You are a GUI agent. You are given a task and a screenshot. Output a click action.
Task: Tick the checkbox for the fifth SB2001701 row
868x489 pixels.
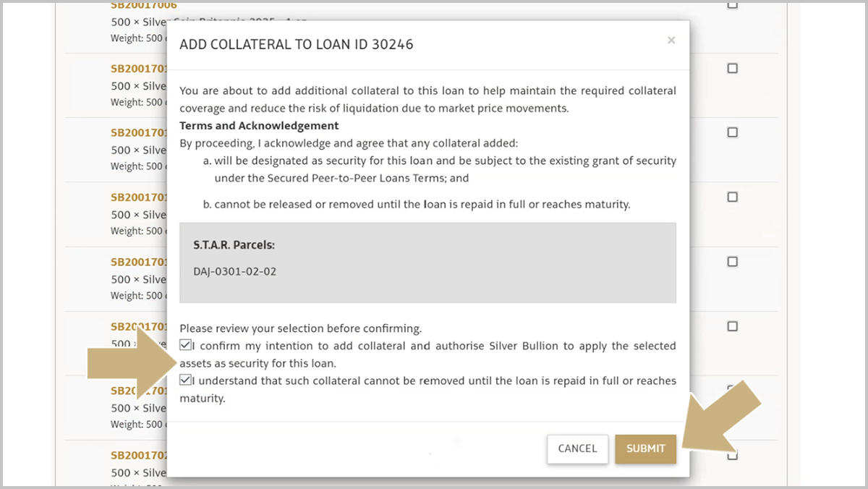tap(732, 326)
